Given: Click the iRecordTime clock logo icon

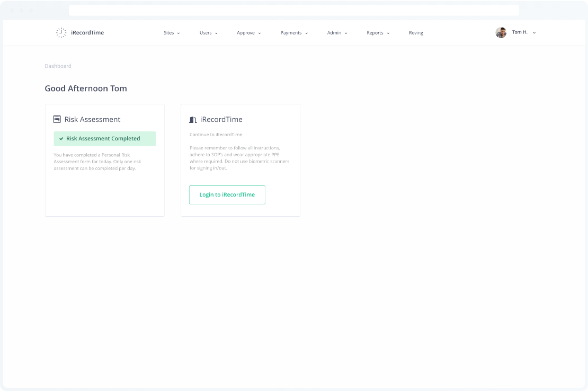Looking at the screenshot, I should point(61,33).
